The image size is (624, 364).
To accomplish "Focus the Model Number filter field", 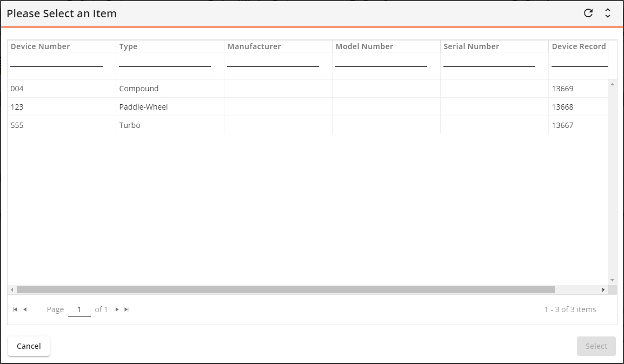I will click(x=381, y=62).
